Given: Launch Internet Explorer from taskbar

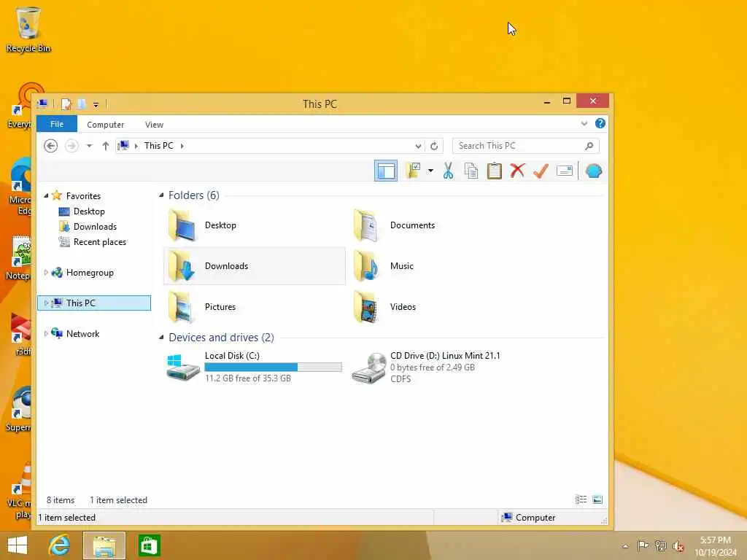Looking at the screenshot, I should [x=59, y=545].
